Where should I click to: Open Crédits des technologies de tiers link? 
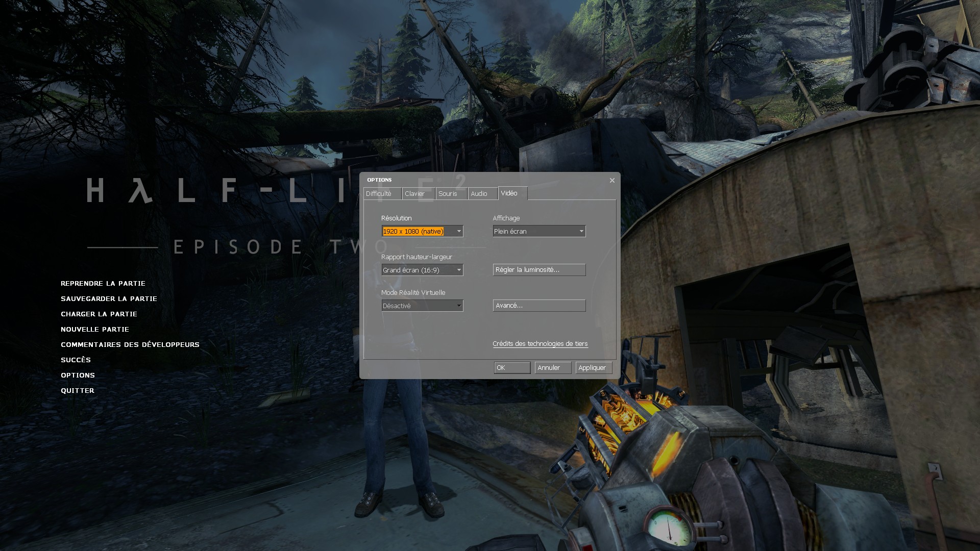pyautogui.click(x=540, y=344)
